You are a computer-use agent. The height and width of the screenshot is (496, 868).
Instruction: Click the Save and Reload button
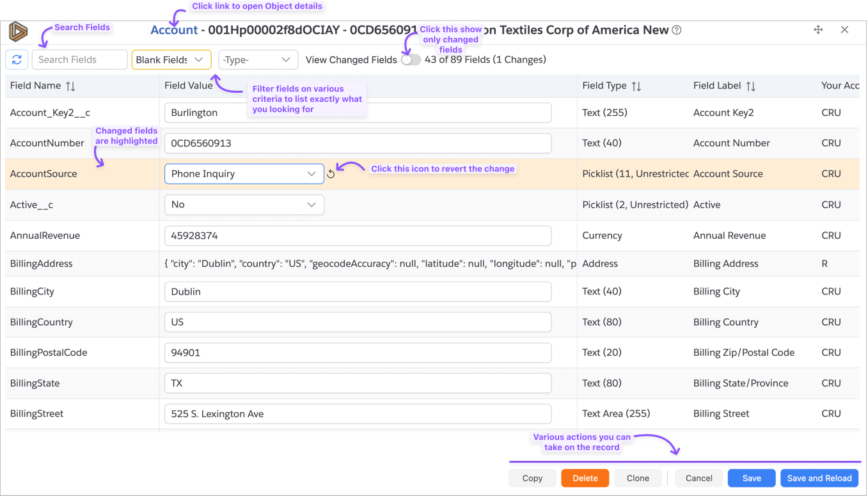click(x=819, y=478)
